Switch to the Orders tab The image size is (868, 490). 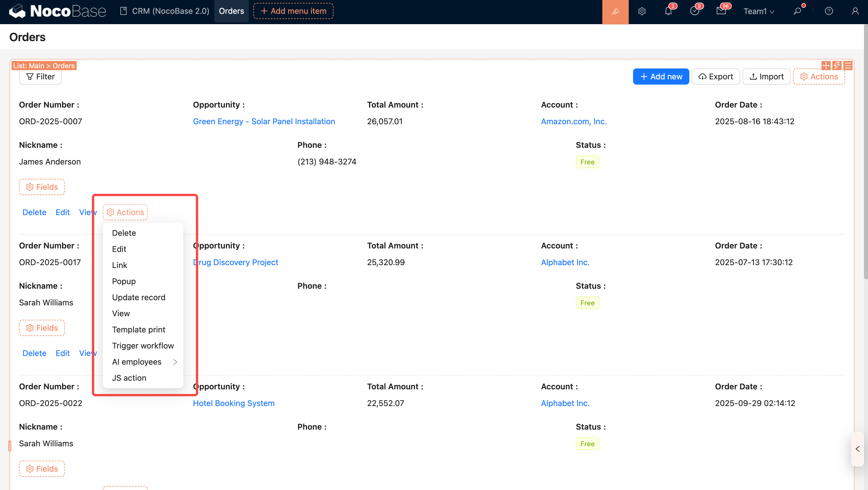[x=231, y=11]
